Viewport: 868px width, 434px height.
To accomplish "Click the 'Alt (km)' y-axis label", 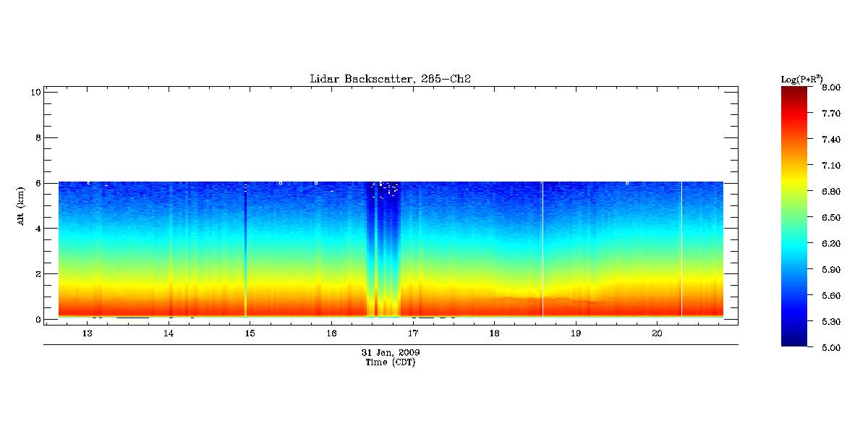I will point(23,205).
